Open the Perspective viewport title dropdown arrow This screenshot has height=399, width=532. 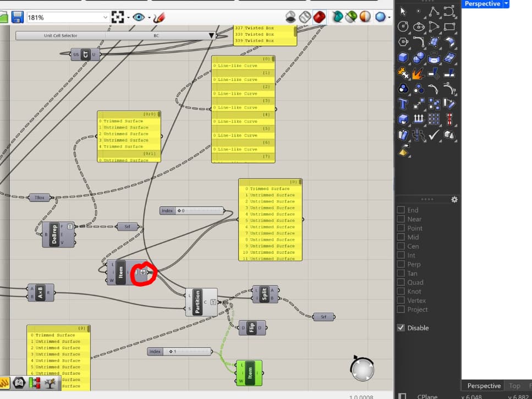(506, 3)
